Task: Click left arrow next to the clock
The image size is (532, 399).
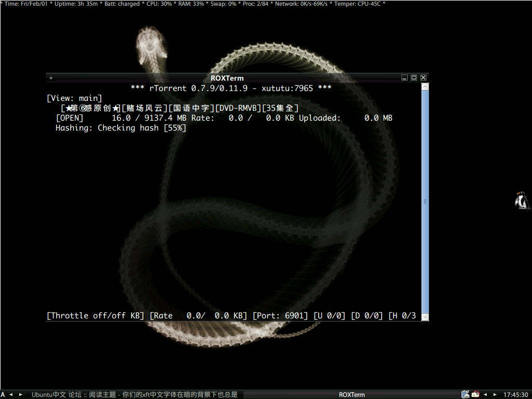Action: pyautogui.click(x=485, y=395)
